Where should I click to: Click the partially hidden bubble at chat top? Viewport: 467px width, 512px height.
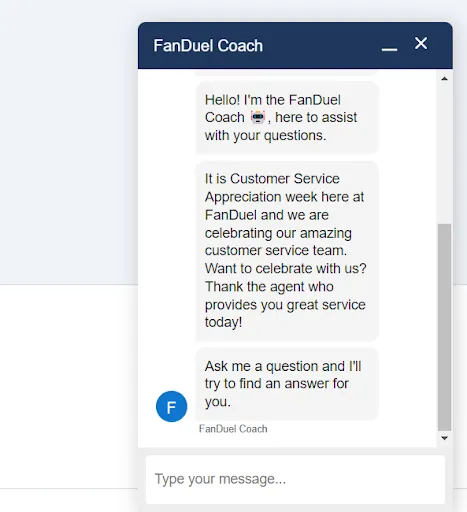point(287,72)
